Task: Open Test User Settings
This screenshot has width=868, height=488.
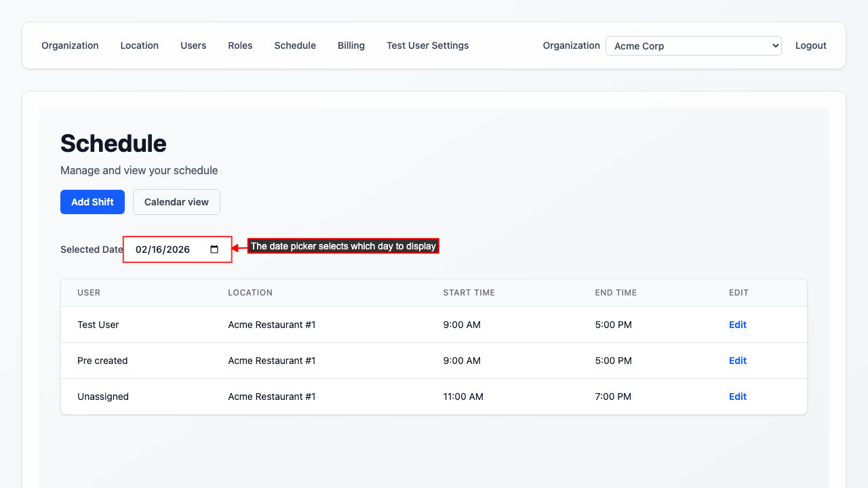Action: (427, 45)
